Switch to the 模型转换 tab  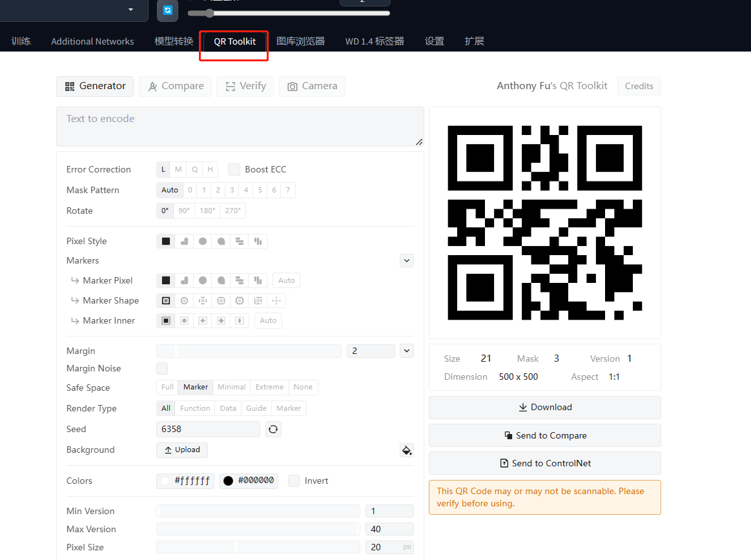[174, 42]
